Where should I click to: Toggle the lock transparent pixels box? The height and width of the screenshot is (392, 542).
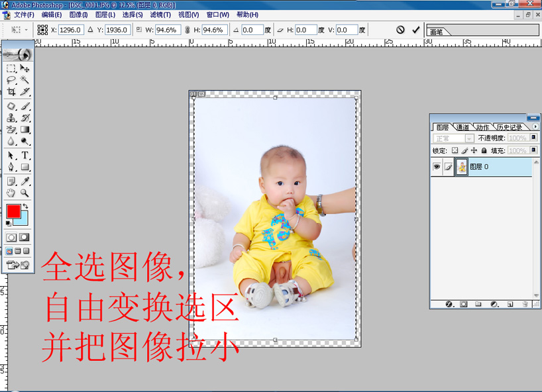click(455, 151)
